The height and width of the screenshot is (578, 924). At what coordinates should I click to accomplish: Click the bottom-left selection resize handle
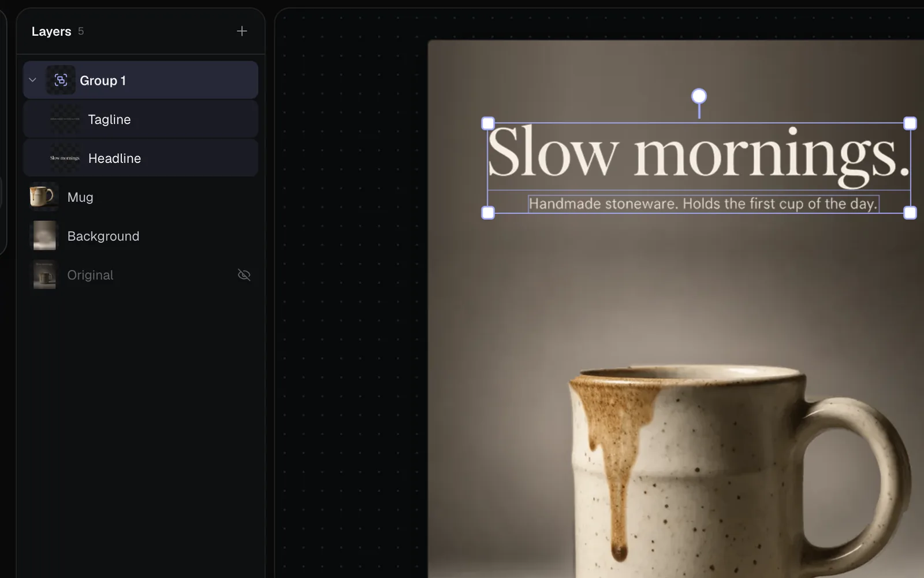click(488, 213)
